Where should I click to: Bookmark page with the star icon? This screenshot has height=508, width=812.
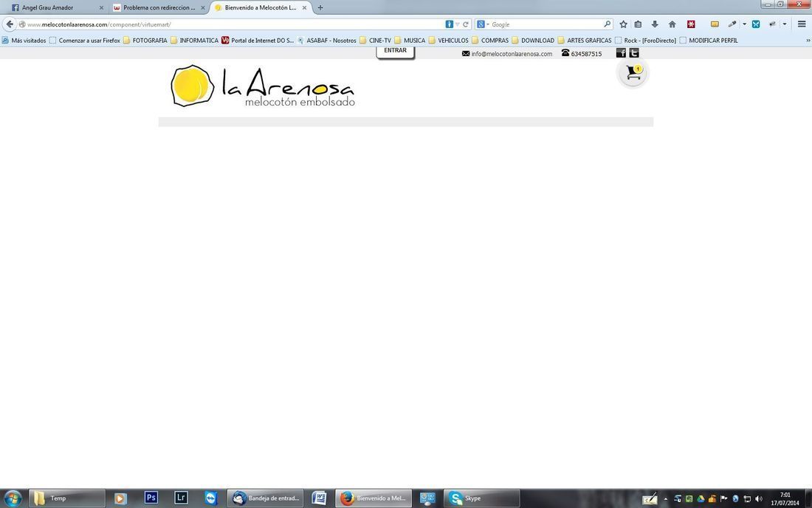click(x=624, y=24)
